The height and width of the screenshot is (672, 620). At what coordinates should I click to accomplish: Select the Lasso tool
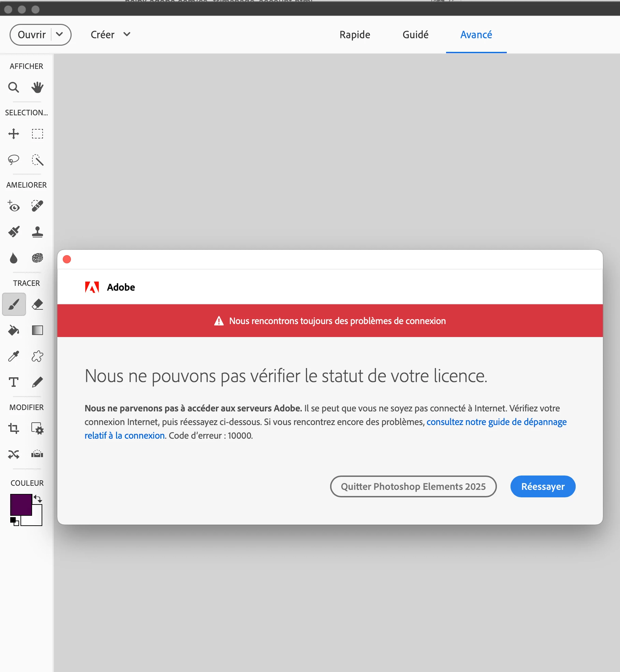14,160
